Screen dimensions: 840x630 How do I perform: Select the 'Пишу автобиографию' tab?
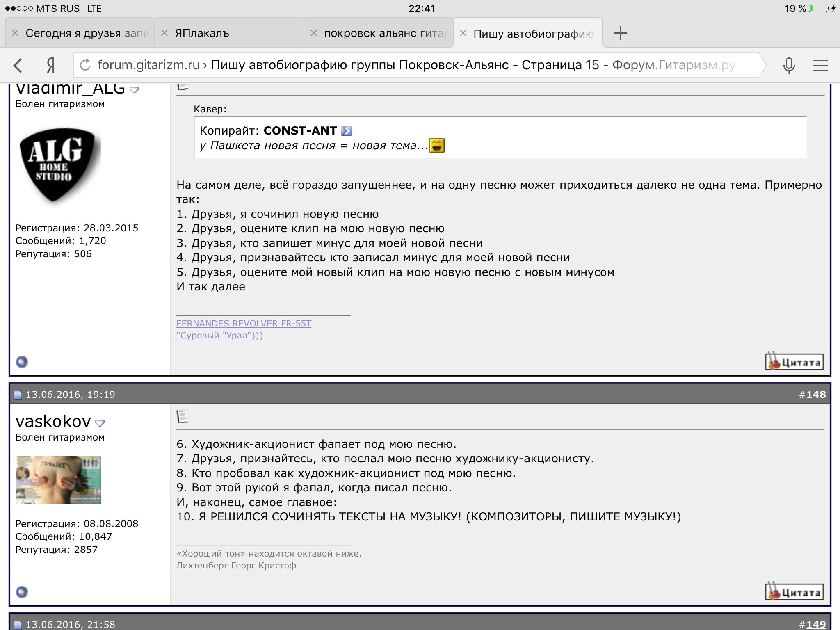coord(528,33)
